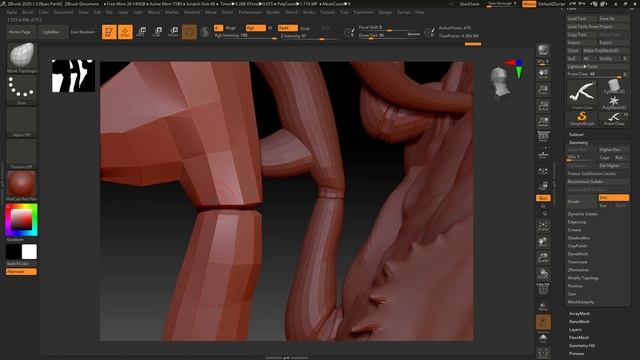The width and height of the screenshot is (640, 360).
Task: Select the SimpleBrush tool thumbnail
Action: [x=582, y=118]
